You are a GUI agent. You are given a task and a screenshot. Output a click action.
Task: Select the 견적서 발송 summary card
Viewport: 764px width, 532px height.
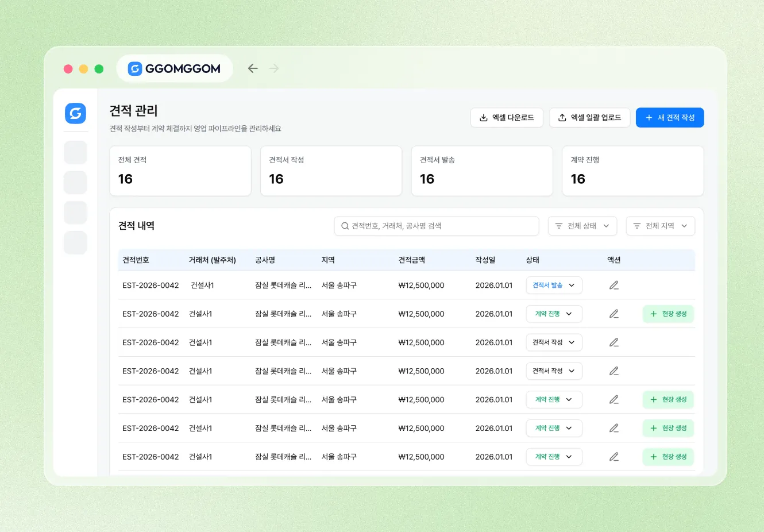coord(482,171)
